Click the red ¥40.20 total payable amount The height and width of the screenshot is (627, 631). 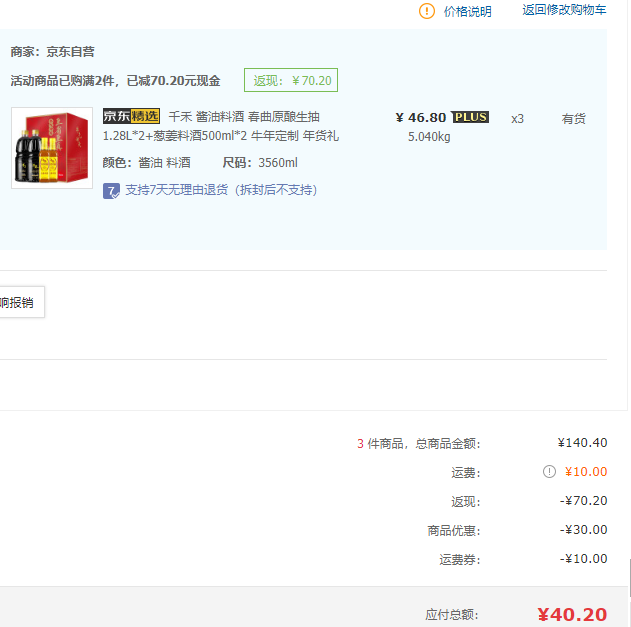(571, 615)
